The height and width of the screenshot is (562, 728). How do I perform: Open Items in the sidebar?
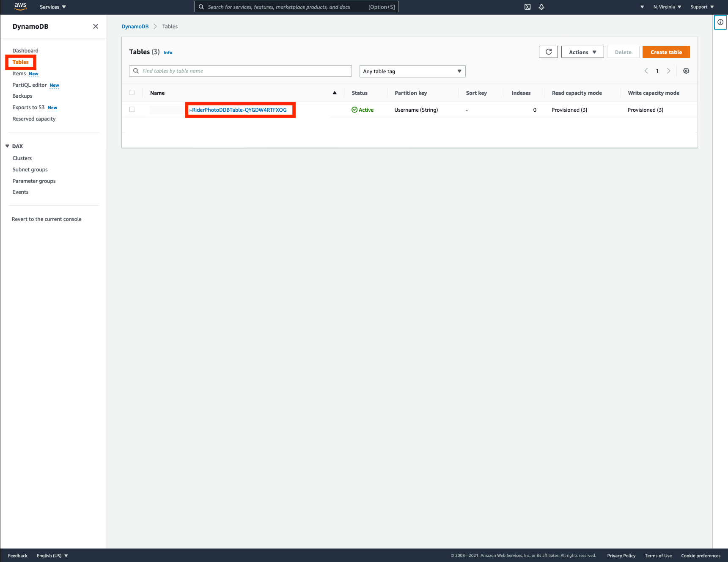(x=19, y=73)
